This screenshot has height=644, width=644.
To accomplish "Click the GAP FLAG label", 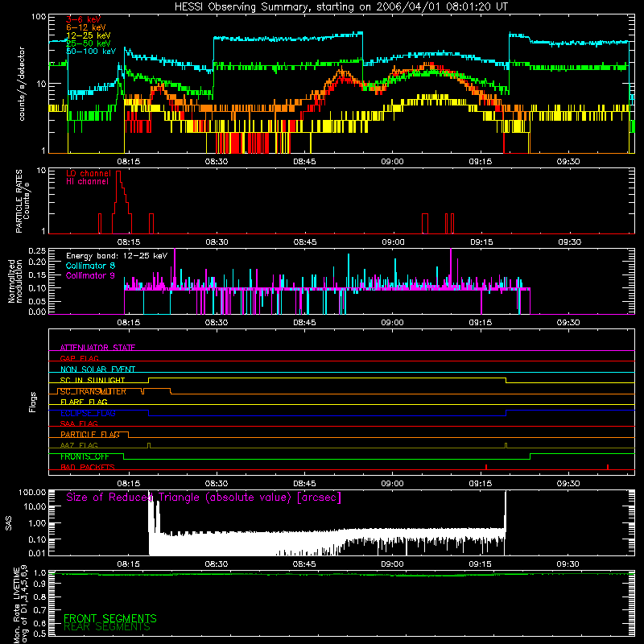I will click(79, 358).
